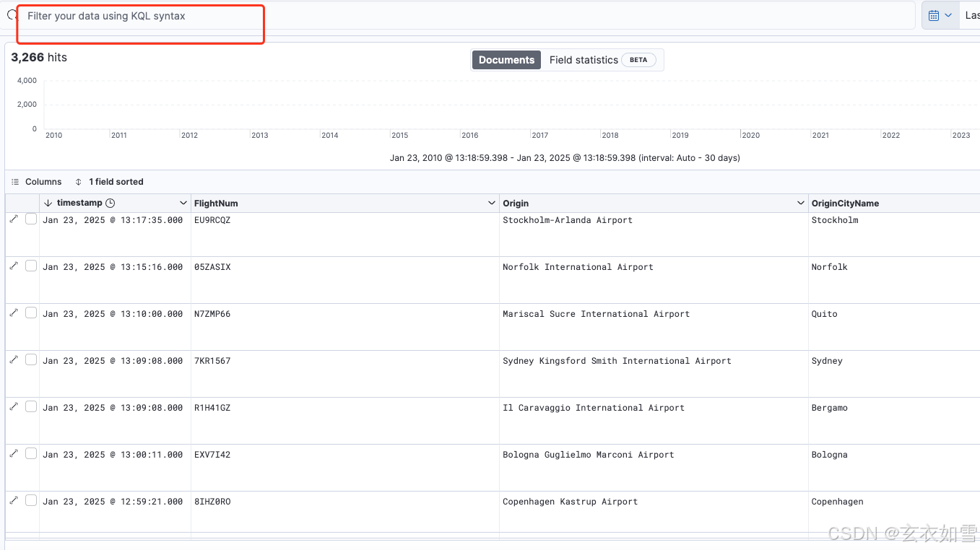Select the checkbox for flight 7KR1567
This screenshot has height=550, width=980.
click(x=31, y=359)
